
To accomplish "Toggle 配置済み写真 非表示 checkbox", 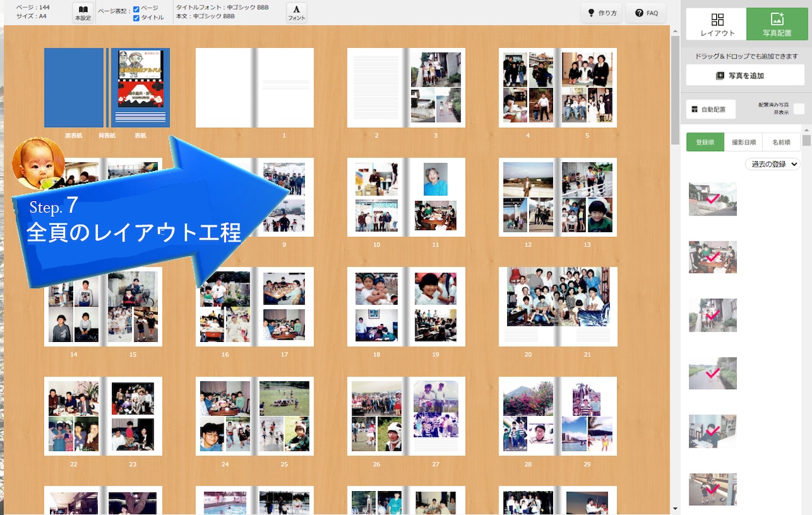I will point(799,109).
